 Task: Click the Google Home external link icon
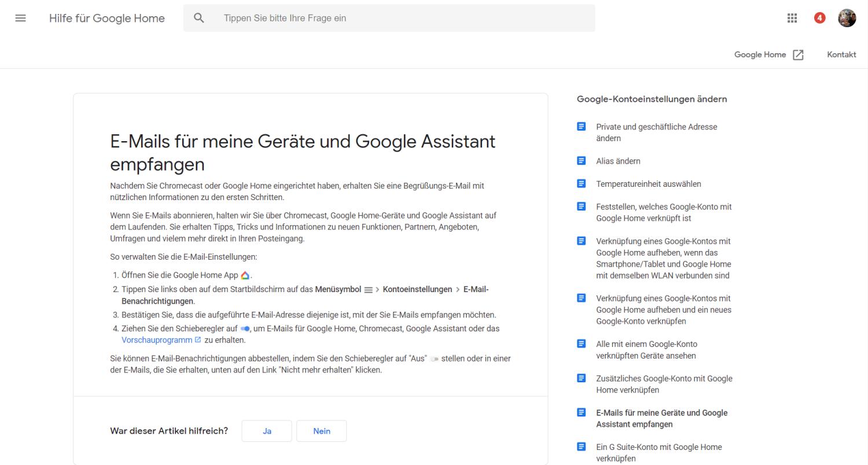tap(798, 55)
